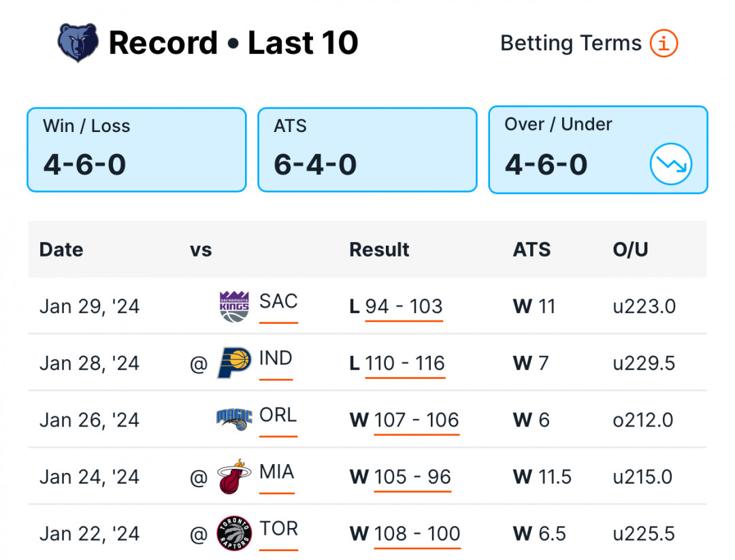Click the downward trend arrow icon
The image size is (735, 560).
[x=671, y=164]
